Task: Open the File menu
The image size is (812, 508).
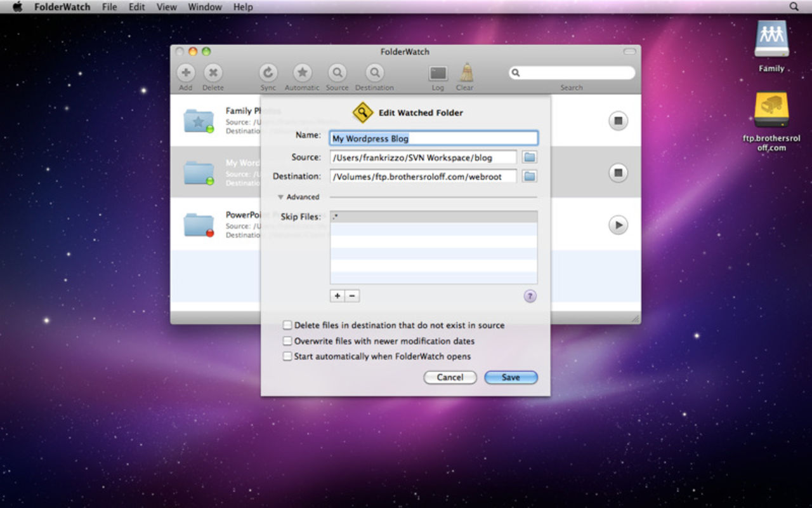Action: point(110,7)
